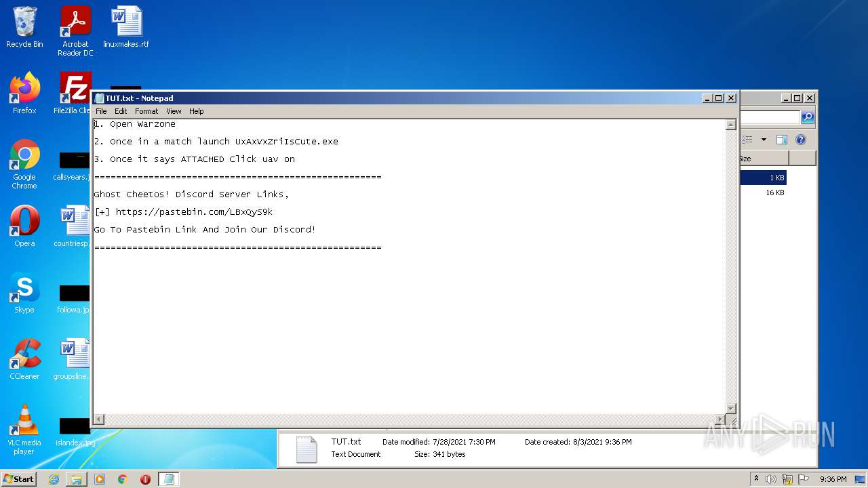Open Notepad View menu

pyautogui.click(x=174, y=111)
